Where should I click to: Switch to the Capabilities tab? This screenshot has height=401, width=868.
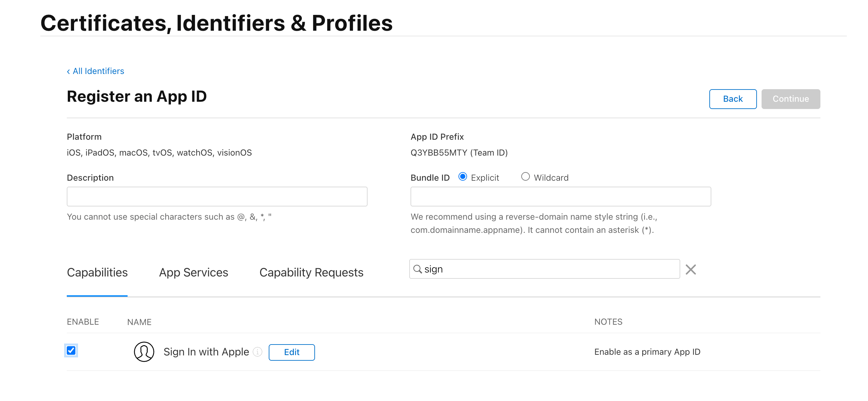pos(97,273)
